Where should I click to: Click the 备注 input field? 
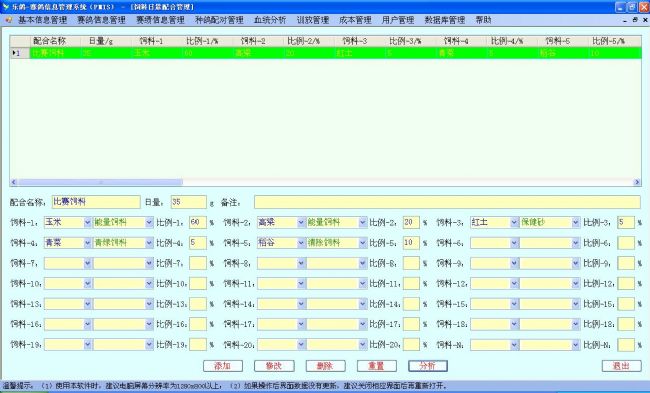[447, 202]
